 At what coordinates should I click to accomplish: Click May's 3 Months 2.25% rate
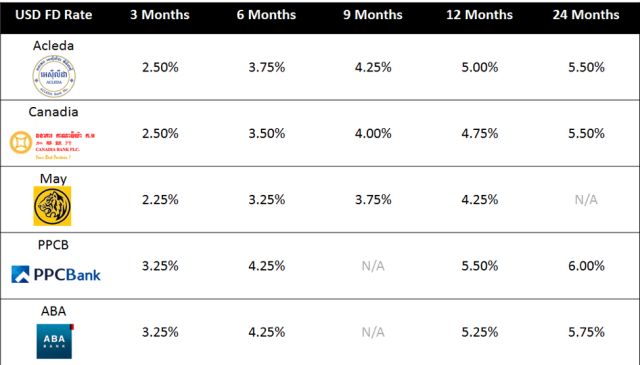pyautogui.click(x=160, y=200)
